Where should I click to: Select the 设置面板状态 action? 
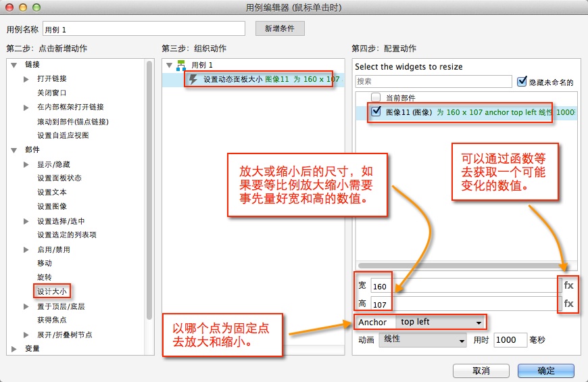(59, 178)
